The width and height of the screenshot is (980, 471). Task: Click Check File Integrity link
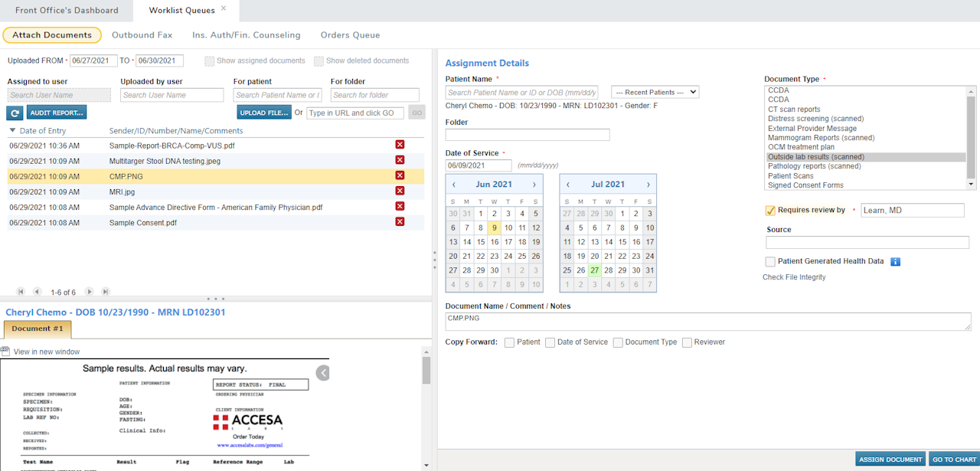click(794, 277)
